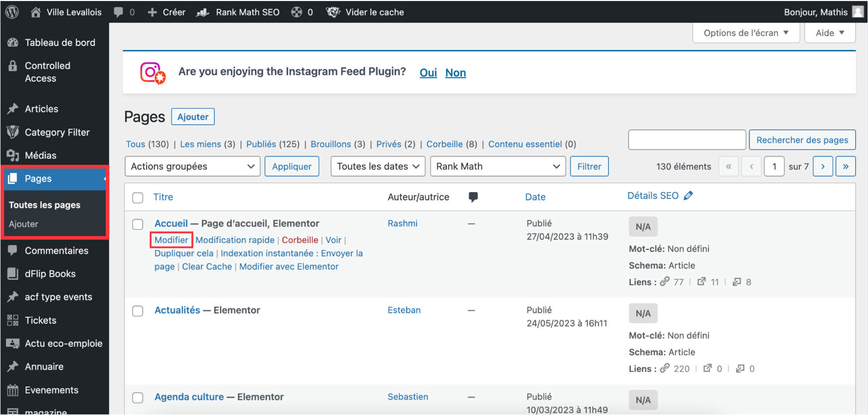
Task: Open the Actions groupées dropdown
Action: [192, 167]
